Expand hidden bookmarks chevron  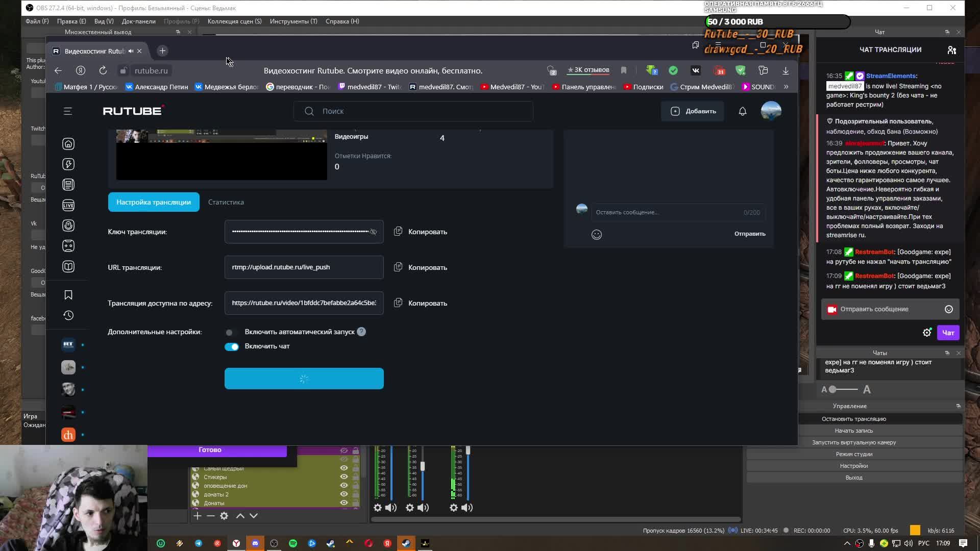point(786,87)
